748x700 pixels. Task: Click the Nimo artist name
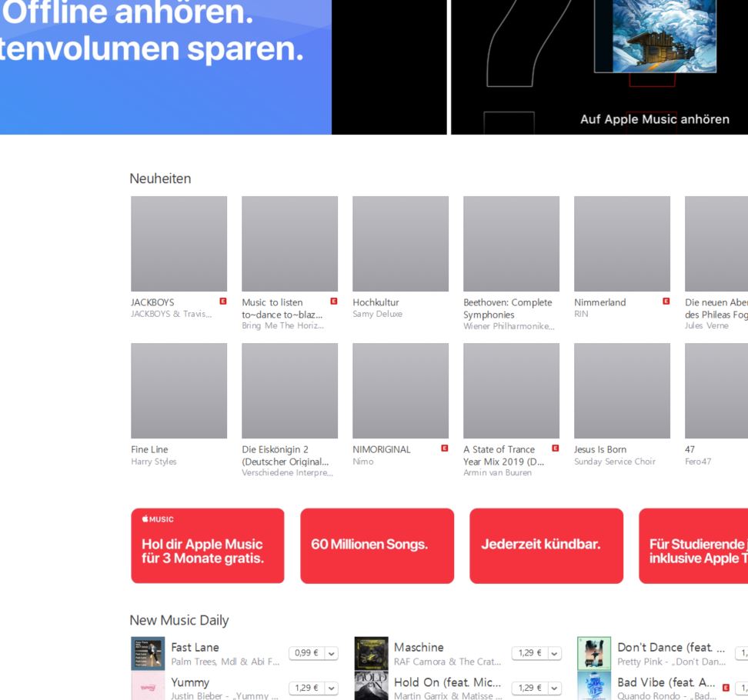tap(363, 461)
